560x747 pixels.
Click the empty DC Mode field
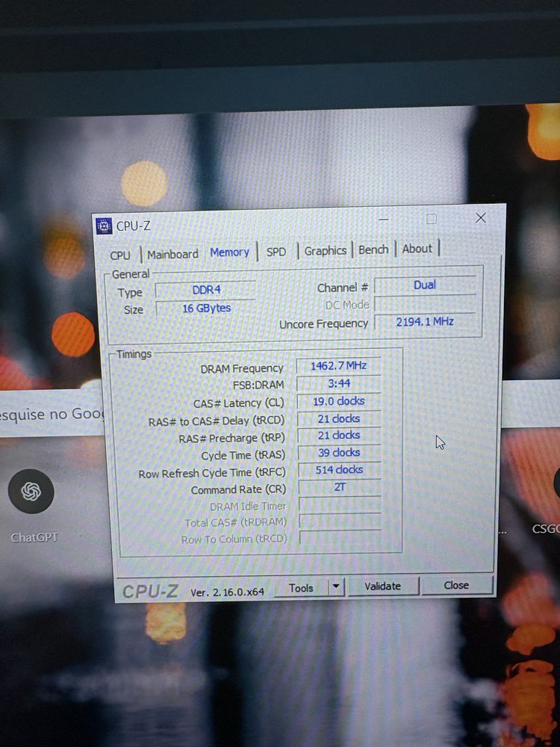click(x=425, y=303)
